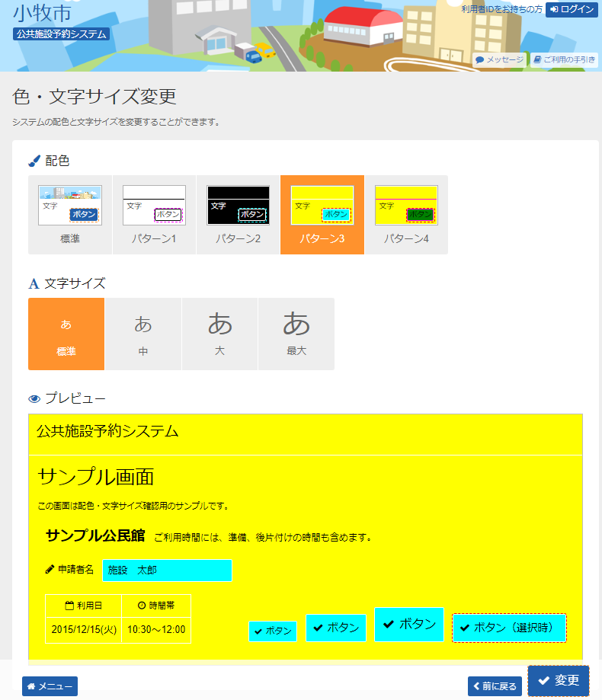Open the ご利用の手引き guide link
602x700 pixels.
(x=565, y=60)
